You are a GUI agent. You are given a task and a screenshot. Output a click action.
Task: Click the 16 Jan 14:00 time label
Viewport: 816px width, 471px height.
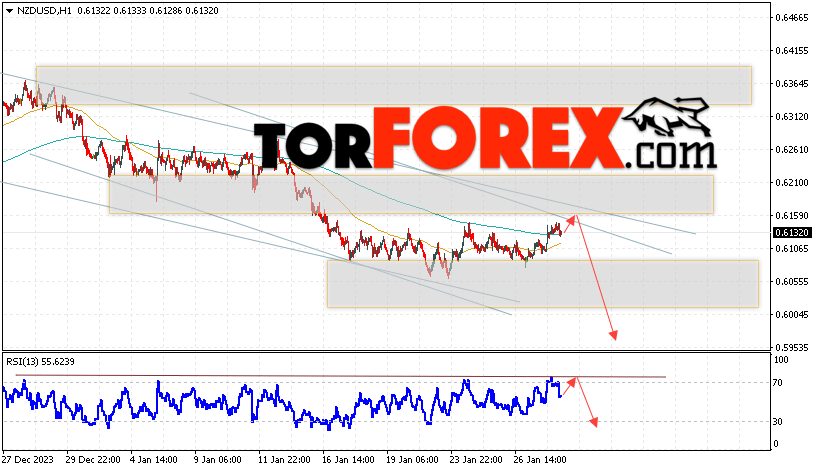tap(348, 460)
